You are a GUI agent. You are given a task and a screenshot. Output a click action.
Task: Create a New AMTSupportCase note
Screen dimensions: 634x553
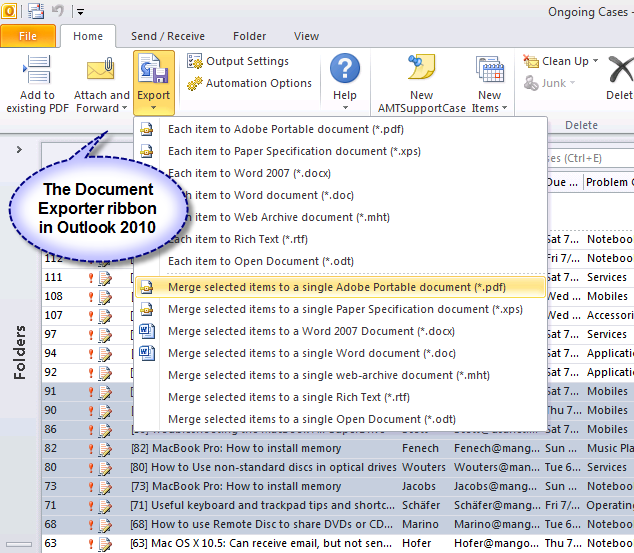[422, 84]
